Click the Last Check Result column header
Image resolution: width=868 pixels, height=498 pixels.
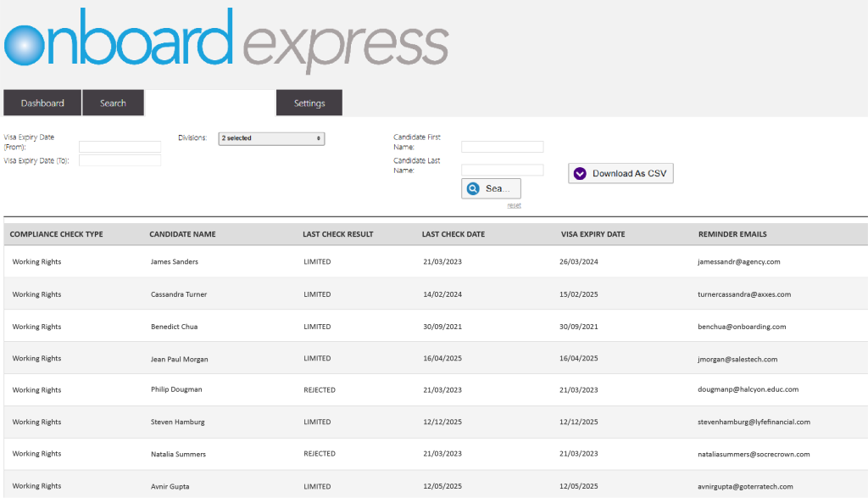[337, 234]
